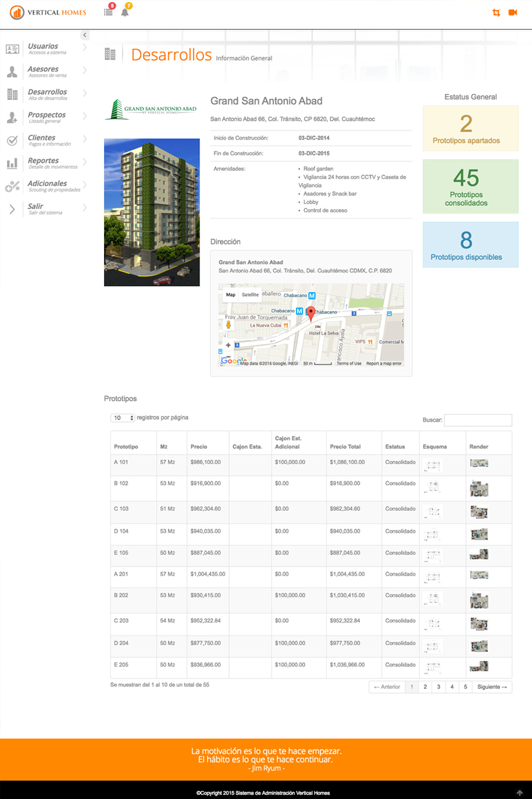Click the $1,036,966.00 total price cell
Screen dimensions: 532x799
(353, 667)
